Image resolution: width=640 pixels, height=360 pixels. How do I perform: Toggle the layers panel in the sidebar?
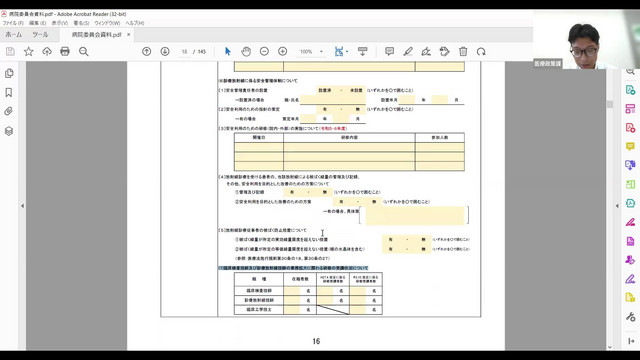pyautogui.click(x=9, y=131)
